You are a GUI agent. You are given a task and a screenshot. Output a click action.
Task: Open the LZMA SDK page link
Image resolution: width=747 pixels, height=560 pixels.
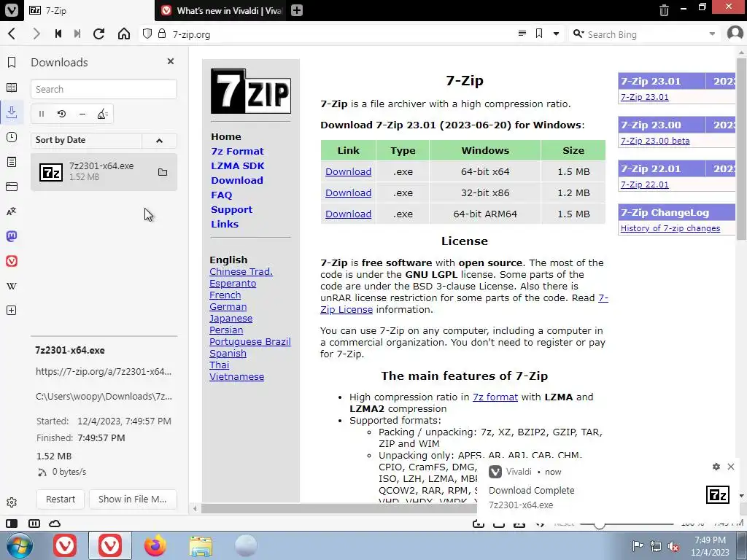(237, 166)
